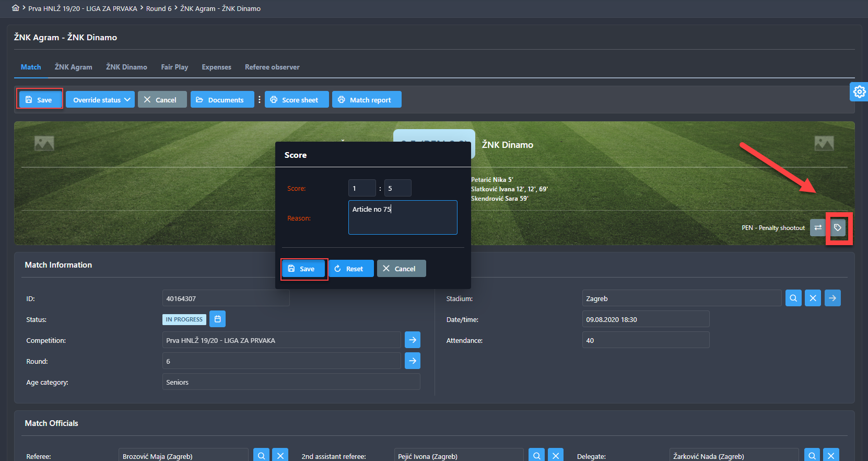868x461 pixels.
Task: Switch to the Fair Play tab
Action: tap(174, 67)
